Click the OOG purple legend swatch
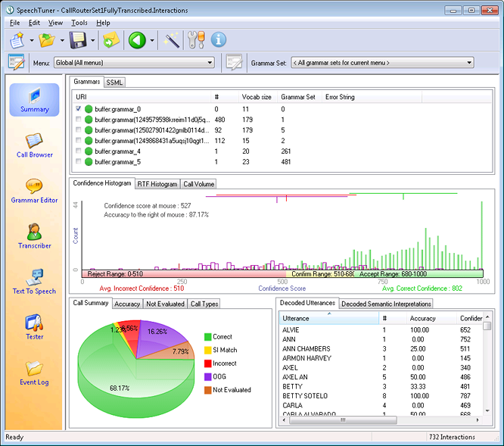This screenshot has width=504, height=446. [x=208, y=376]
